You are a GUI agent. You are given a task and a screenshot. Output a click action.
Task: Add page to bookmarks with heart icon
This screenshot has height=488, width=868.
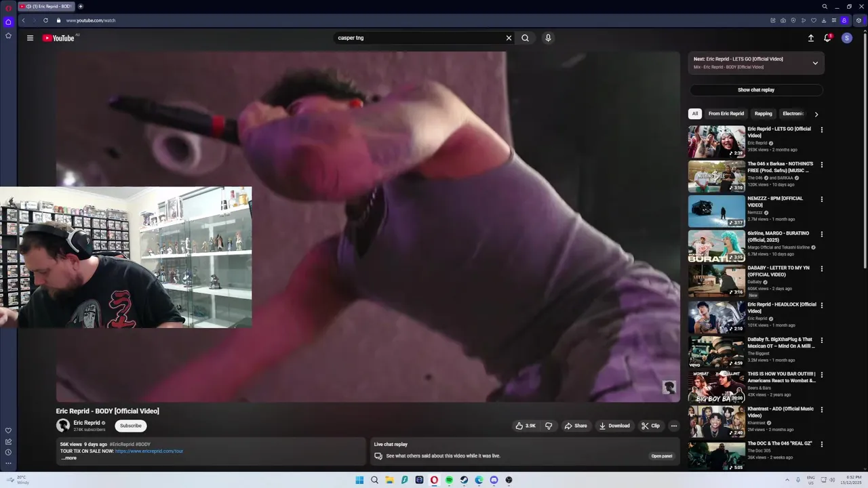pyautogui.click(x=814, y=20)
